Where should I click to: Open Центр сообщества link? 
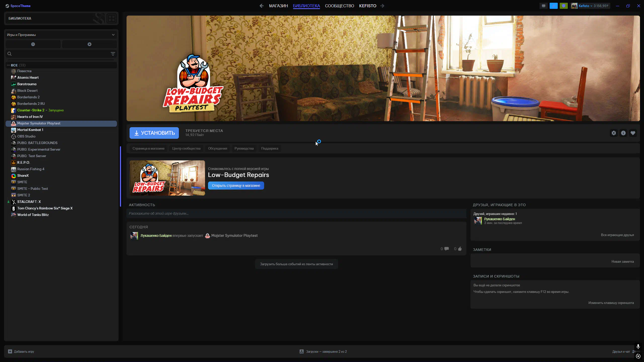click(186, 149)
